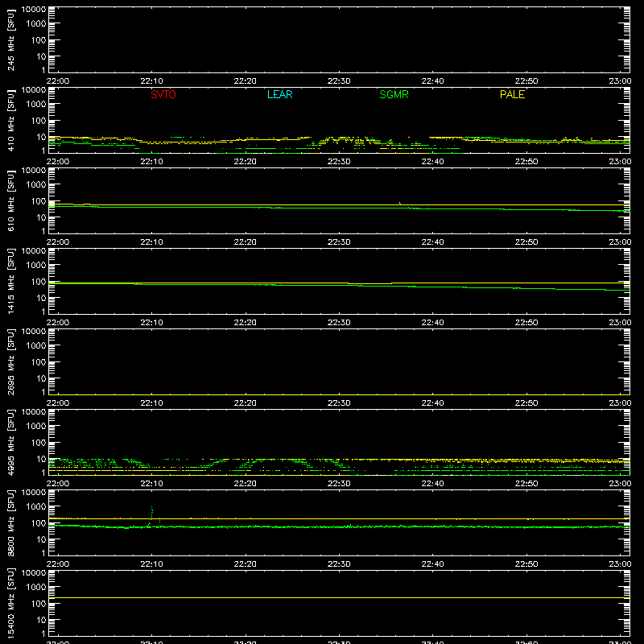Select the 2695 MHz [SFU] axis title
Image resolution: width=644 pixels, height=644 pixels.
click(x=10, y=361)
